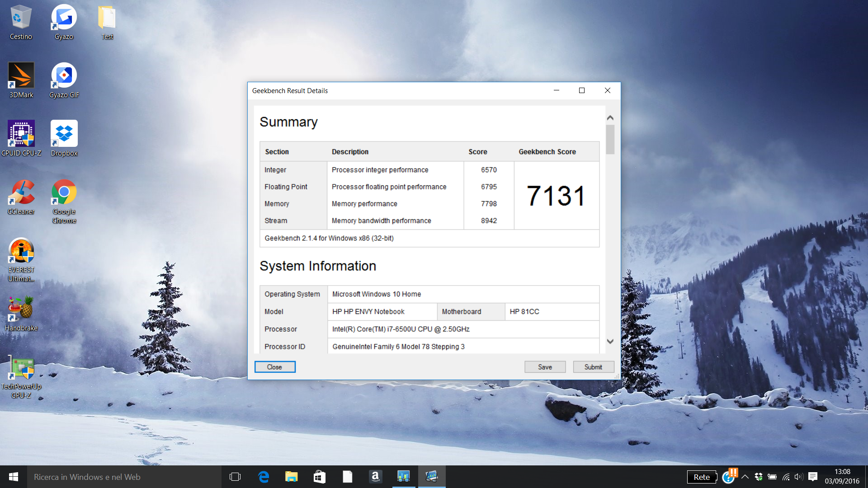Open the volume control tray icon
Image resolution: width=868 pixels, height=488 pixels.
point(799,477)
